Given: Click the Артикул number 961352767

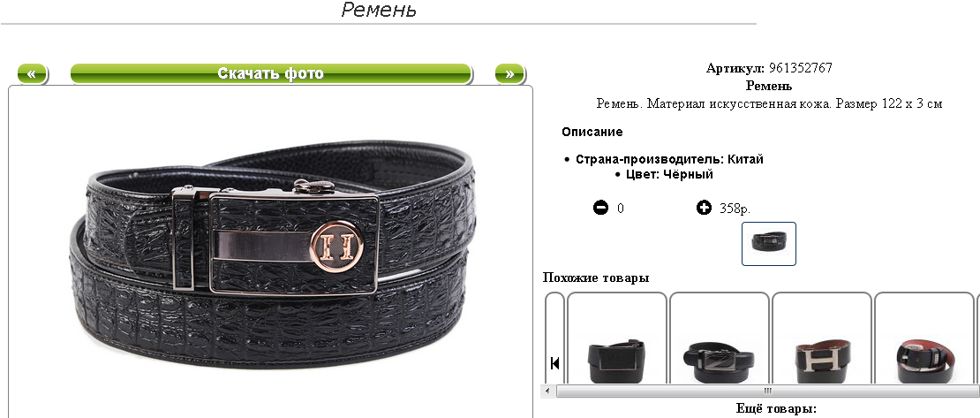Looking at the screenshot, I should tap(801, 68).
